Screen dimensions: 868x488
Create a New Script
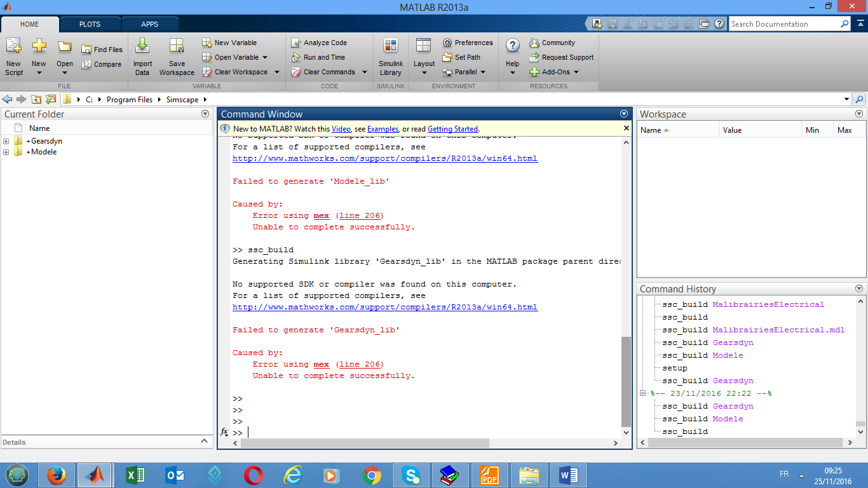click(14, 57)
